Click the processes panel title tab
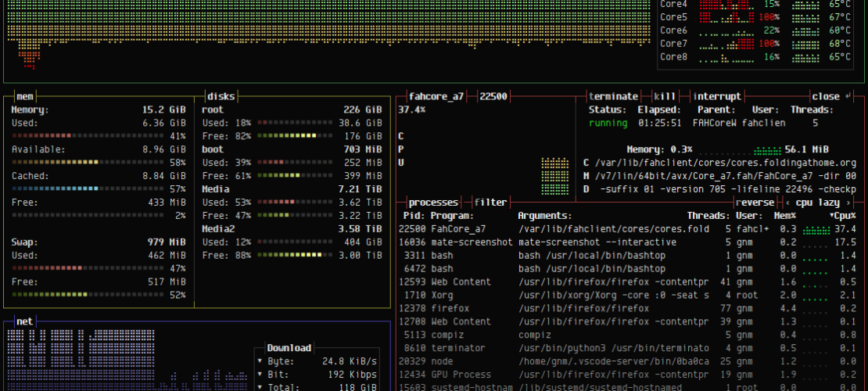Screen dimensions: 868x391 [433, 203]
